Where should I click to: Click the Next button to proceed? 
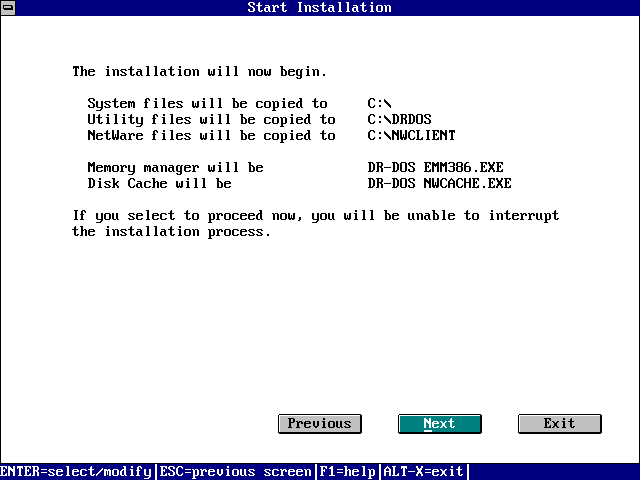(x=439, y=424)
